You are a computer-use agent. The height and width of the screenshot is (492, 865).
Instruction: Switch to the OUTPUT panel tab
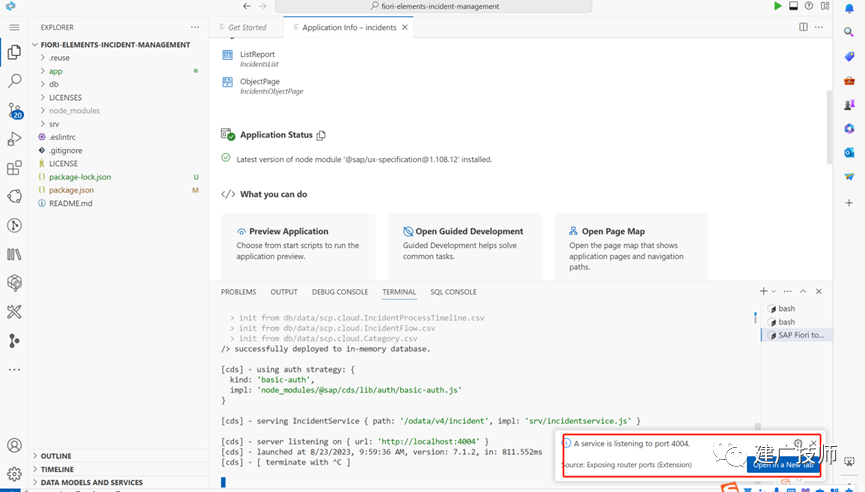[x=284, y=292]
